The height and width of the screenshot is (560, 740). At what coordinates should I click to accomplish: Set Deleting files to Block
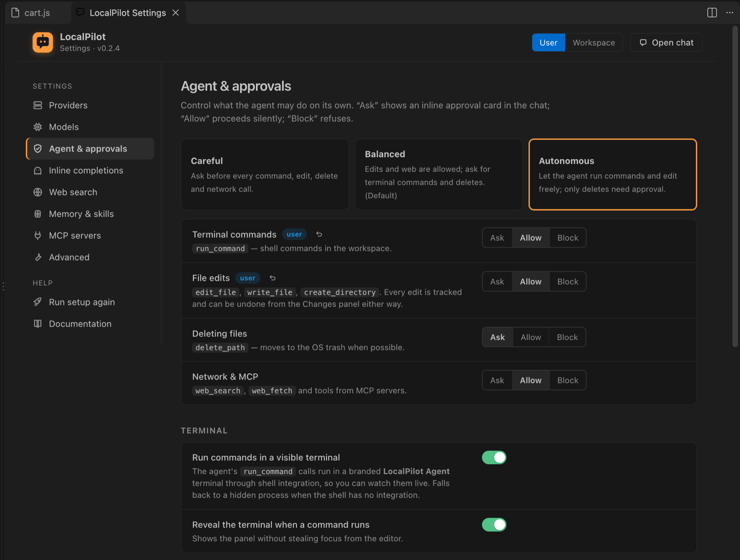(x=567, y=337)
